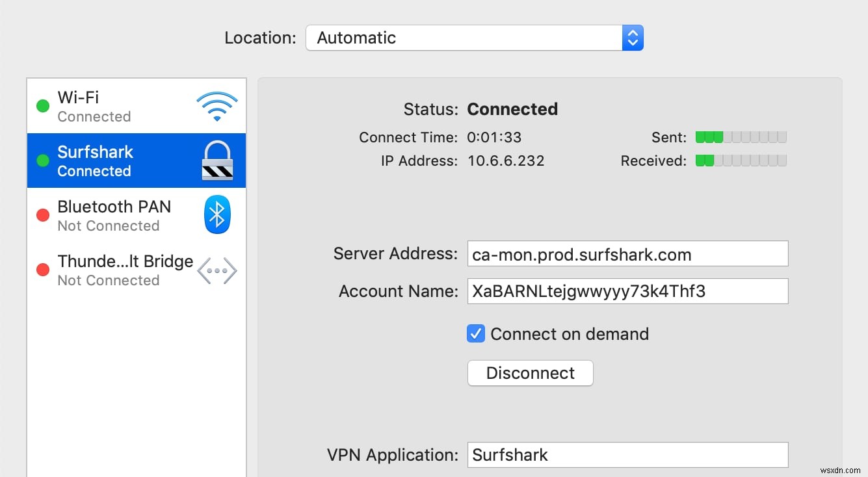
Task: Click the Surfshark VPN padlock icon
Action: [x=217, y=160]
